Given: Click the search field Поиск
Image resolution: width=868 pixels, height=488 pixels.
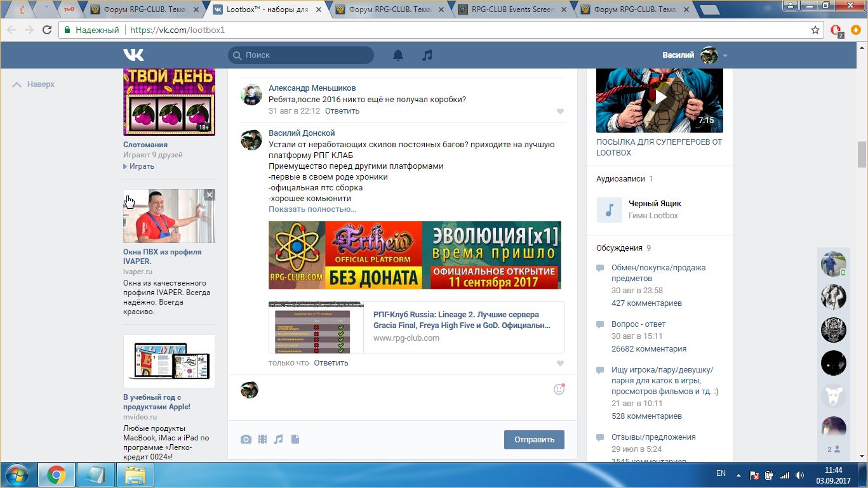Looking at the screenshot, I should [301, 55].
